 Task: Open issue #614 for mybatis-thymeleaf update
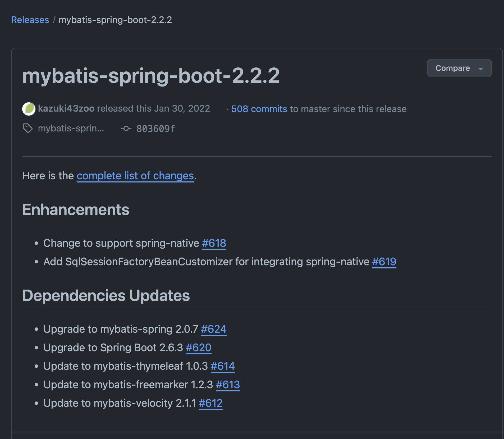[223, 366]
